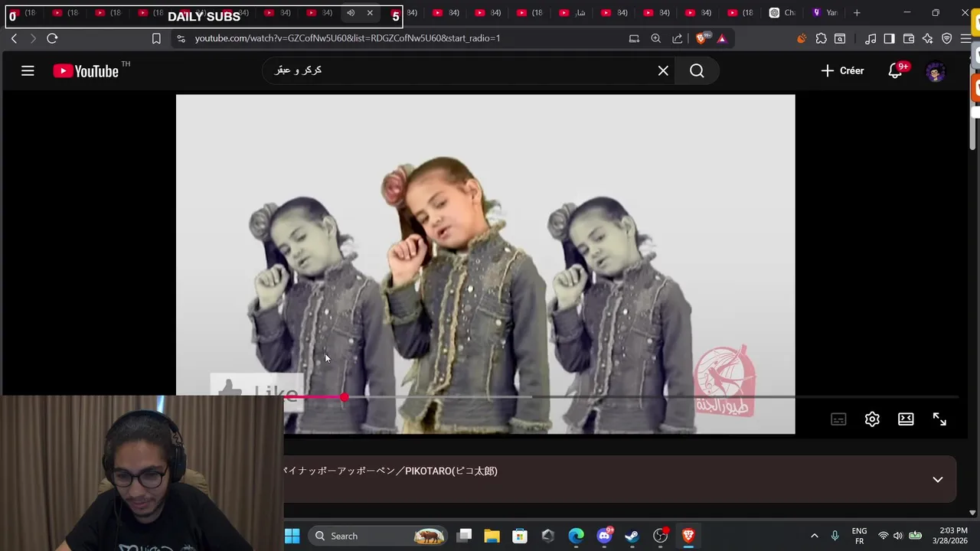Open the Brave Wallet icon
Image resolution: width=980 pixels, height=551 pixels.
[909, 38]
